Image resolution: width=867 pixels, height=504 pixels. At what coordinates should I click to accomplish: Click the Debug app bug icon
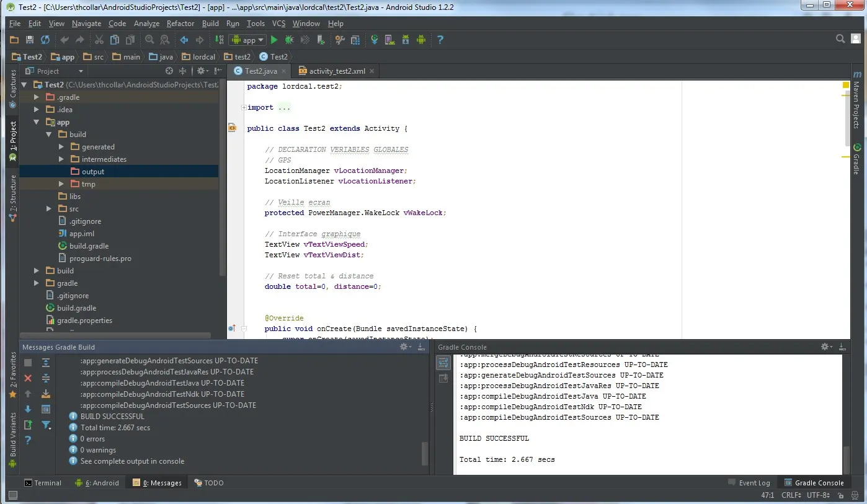tap(289, 40)
